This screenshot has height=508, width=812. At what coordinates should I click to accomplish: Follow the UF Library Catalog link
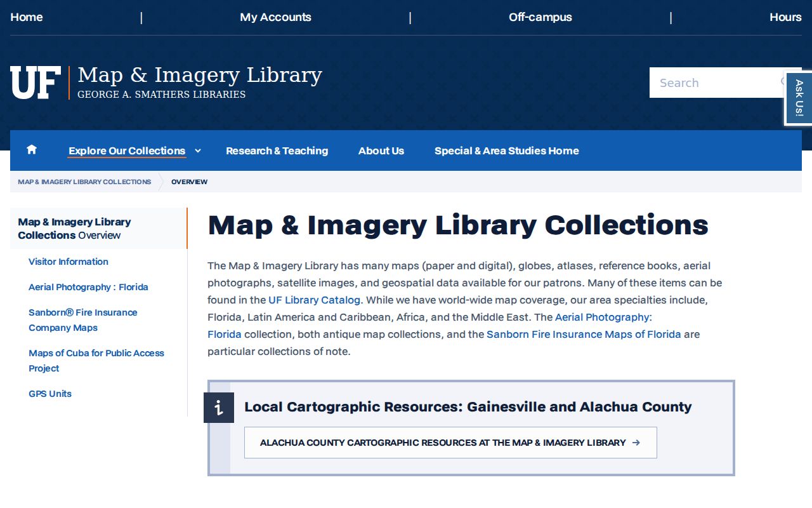click(314, 300)
